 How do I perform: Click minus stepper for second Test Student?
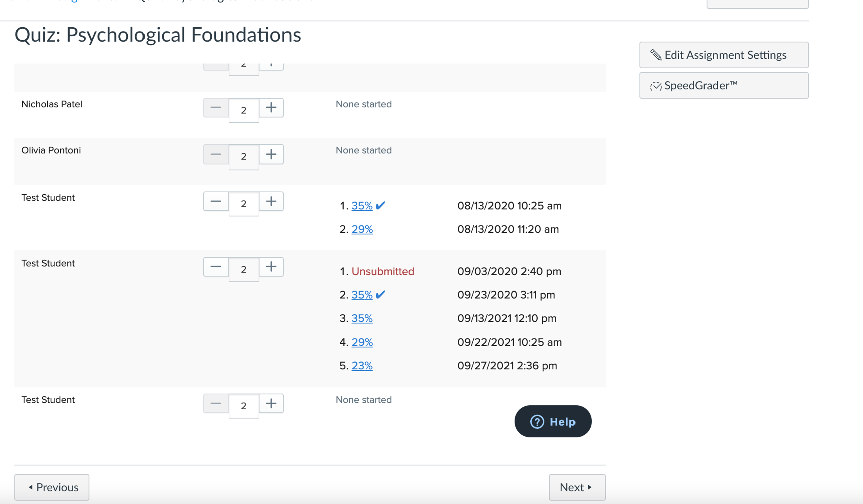click(215, 266)
